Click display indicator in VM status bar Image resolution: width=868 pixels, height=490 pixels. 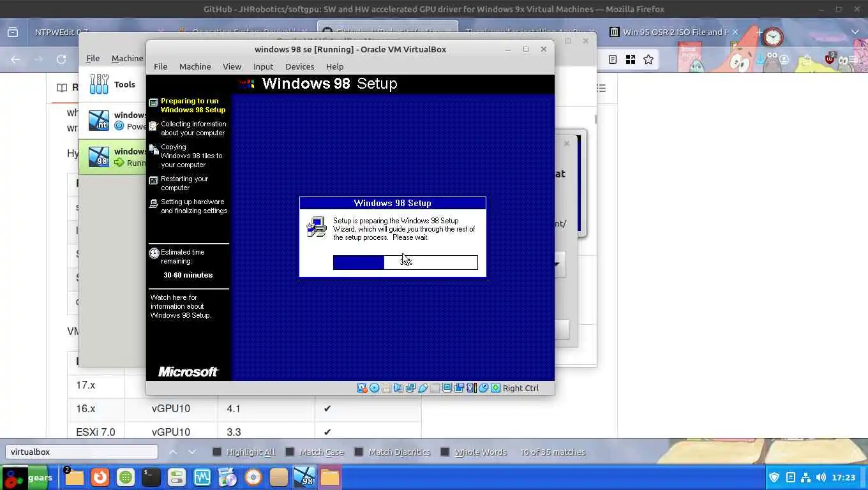pyautogui.click(x=447, y=388)
